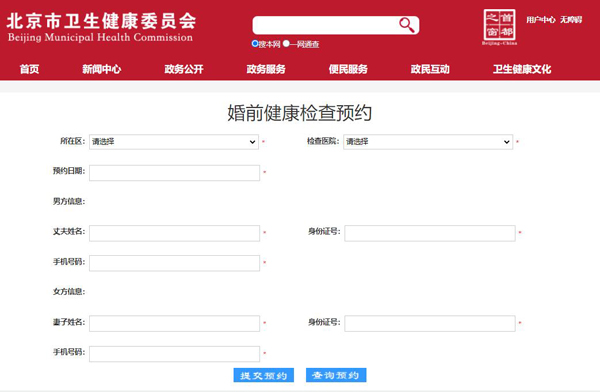The height and width of the screenshot is (392, 600).
Task: Focus the 丈夫姓名 name field
Action: coord(174,233)
